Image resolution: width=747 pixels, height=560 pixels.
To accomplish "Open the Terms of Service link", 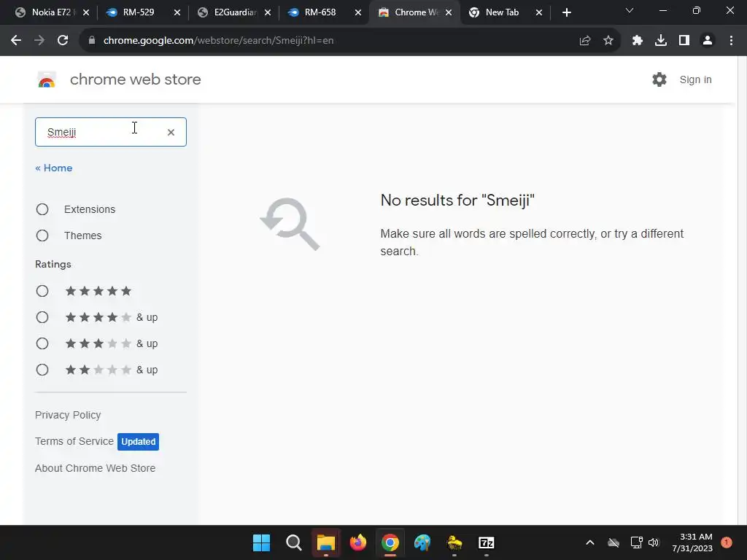I will coord(74,441).
